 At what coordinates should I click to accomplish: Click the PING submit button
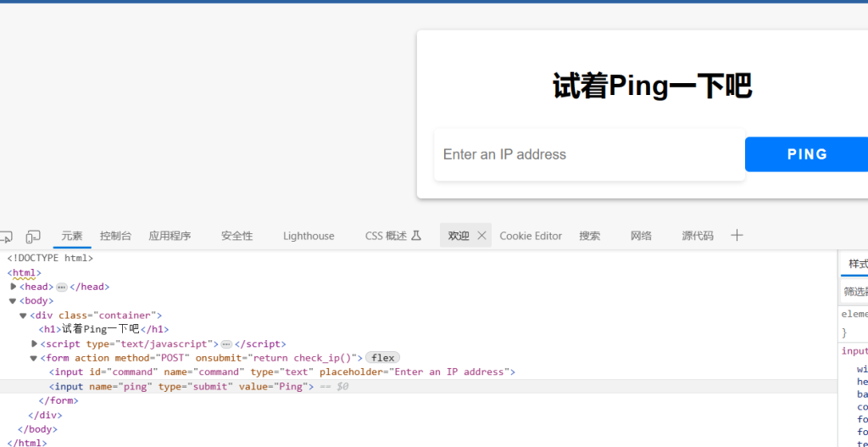pyautogui.click(x=807, y=154)
